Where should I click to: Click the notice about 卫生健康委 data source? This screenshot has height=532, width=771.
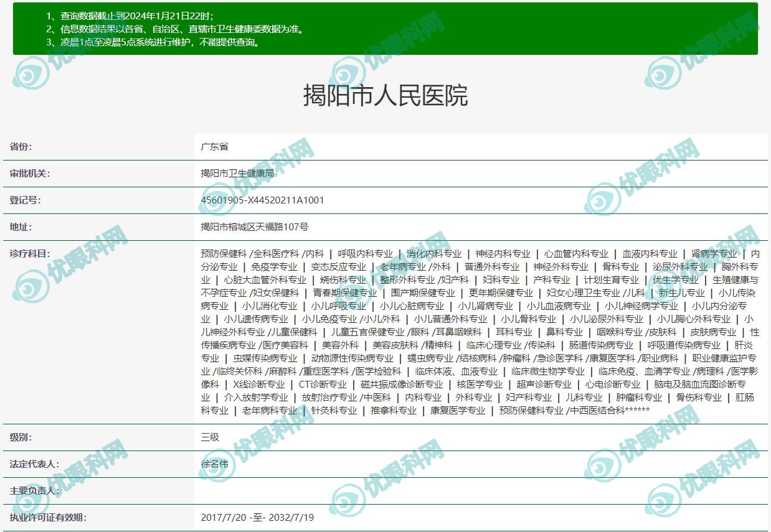coord(174,29)
